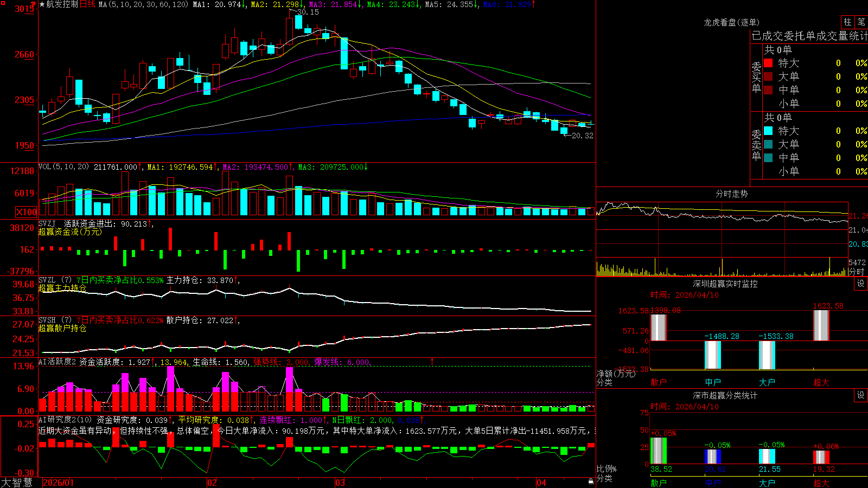The width and height of the screenshot is (868, 488).
Task: Click the 中户 label under 深市超赢分类统计
Action: 713,483
